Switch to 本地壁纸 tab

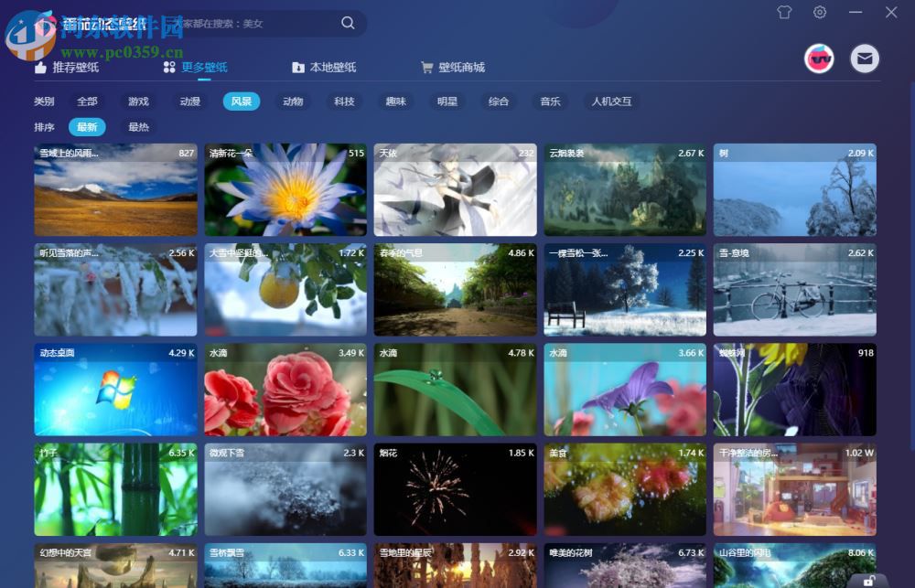(324, 67)
